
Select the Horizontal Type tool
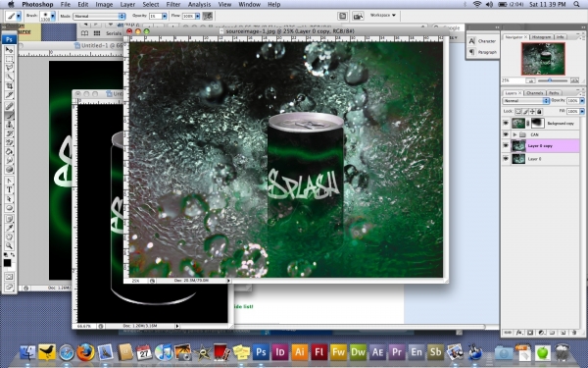pyautogui.click(x=9, y=189)
